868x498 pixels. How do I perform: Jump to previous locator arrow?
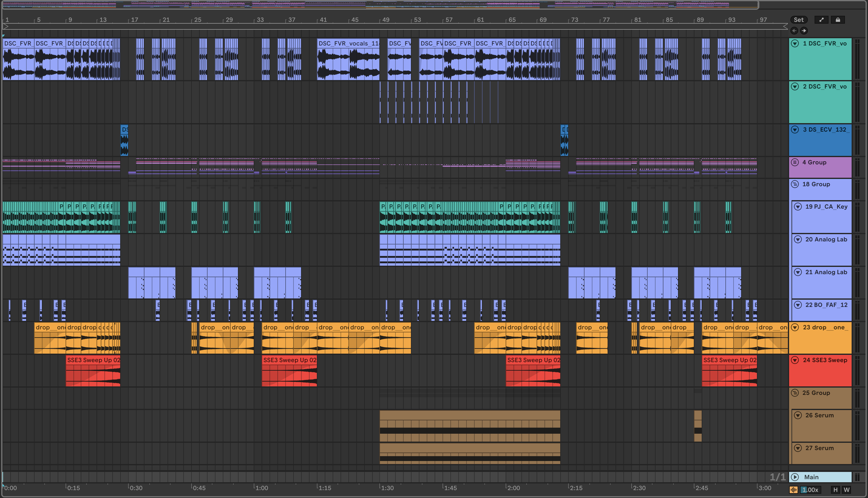794,31
